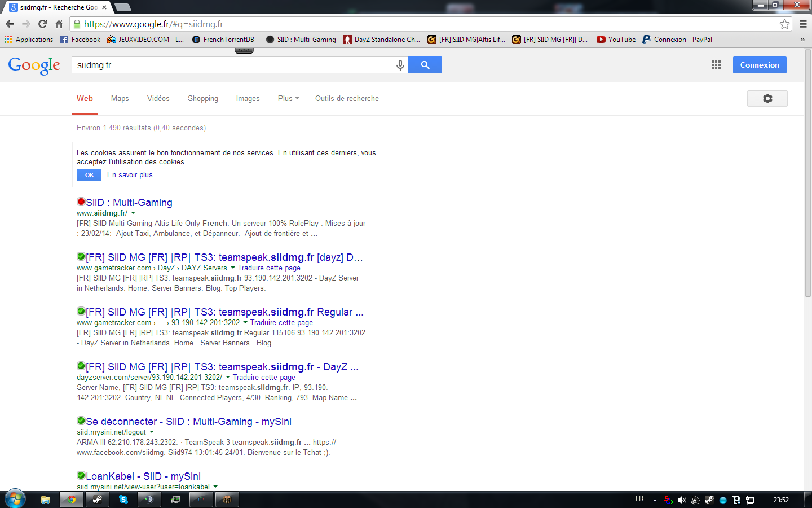
Task: Open dropdown arrow after 93.190.142.201:3202 gametracker URL
Action: pos(245,323)
